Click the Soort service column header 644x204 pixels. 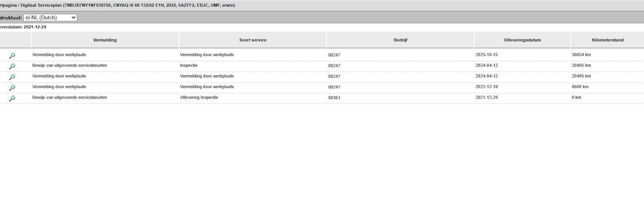pos(253,40)
